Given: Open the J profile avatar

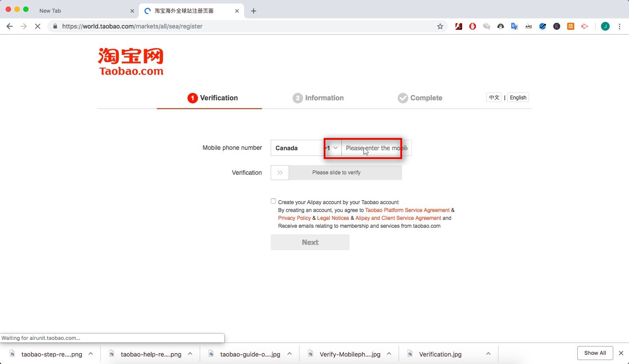Looking at the screenshot, I should click(605, 26).
